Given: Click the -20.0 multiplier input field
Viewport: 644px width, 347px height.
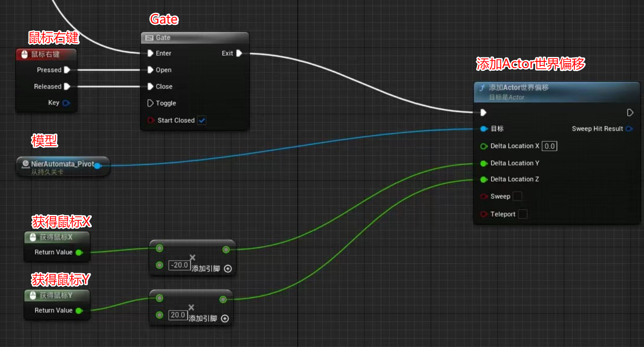Looking at the screenshot, I should [x=179, y=265].
